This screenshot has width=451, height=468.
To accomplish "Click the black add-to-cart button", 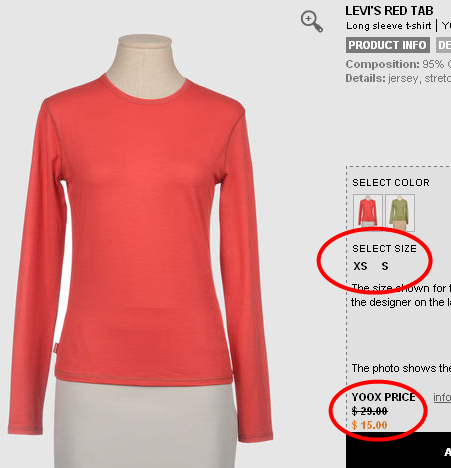I will pyautogui.click(x=398, y=450).
